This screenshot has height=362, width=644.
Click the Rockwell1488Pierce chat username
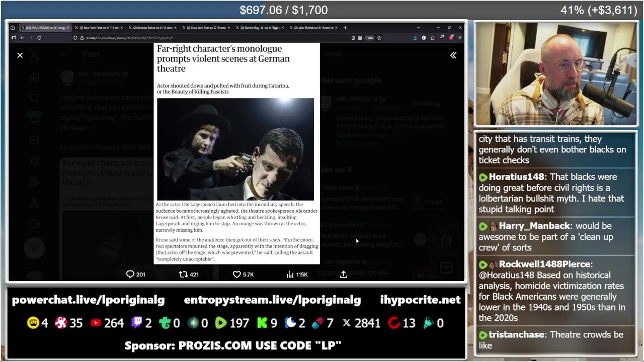click(x=544, y=264)
